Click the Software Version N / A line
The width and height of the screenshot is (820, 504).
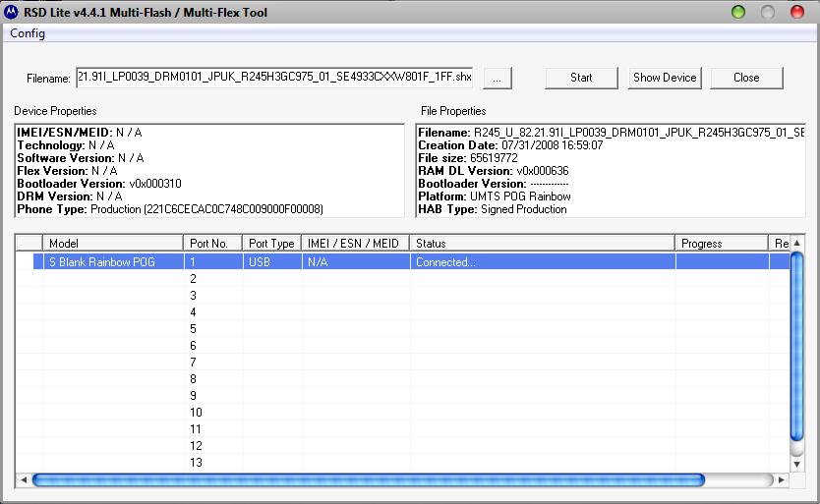(81, 158)
